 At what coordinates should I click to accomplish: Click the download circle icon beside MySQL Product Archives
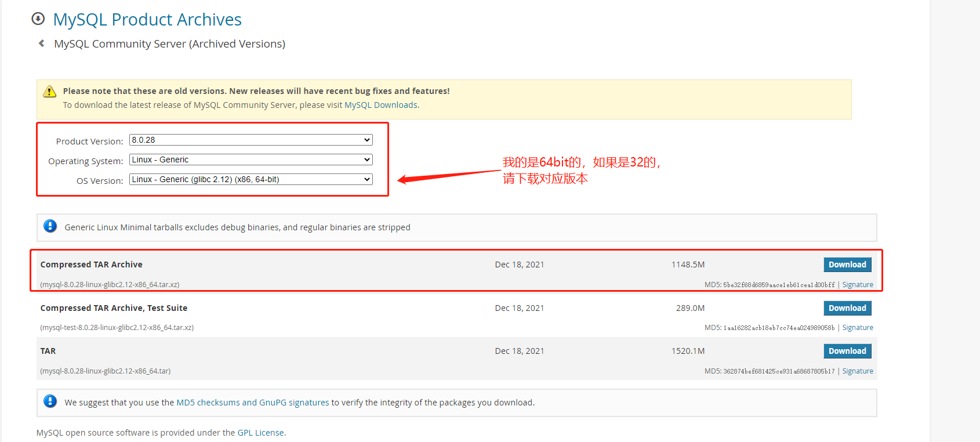(38, 19)
